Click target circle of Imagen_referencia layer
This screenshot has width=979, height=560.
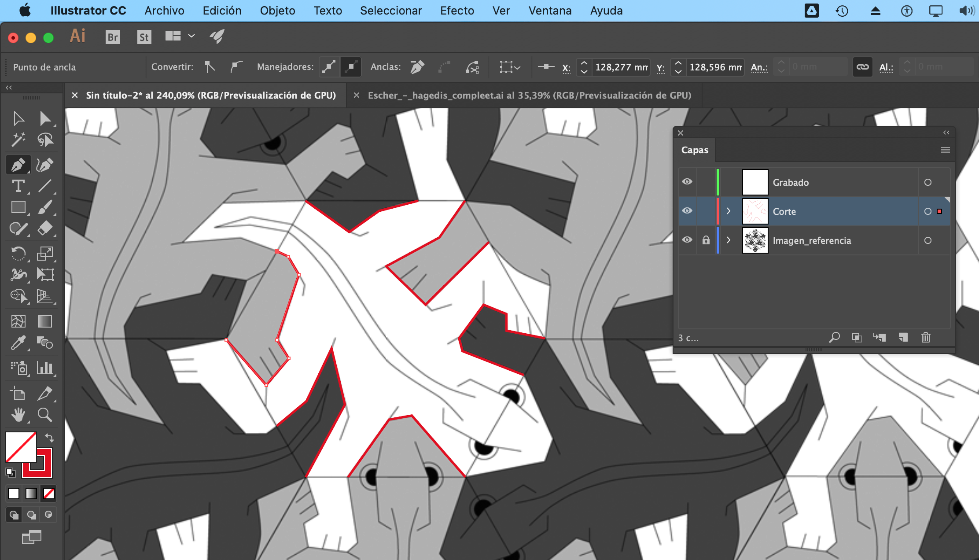(928, 240)
